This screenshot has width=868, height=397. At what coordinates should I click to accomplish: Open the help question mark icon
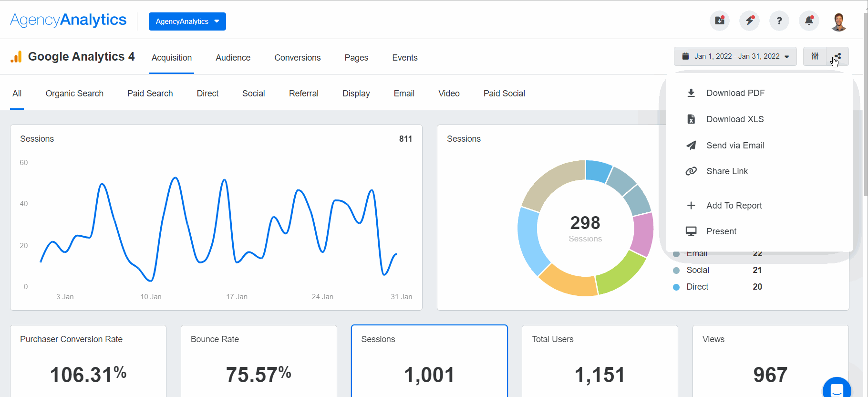779,21
